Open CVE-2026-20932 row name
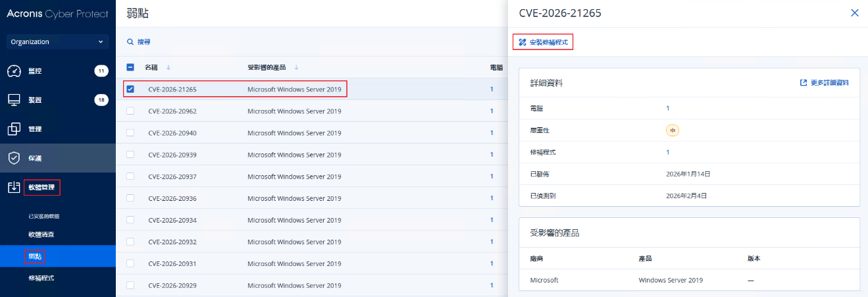The height and width of the screenshot is (297, 868). tap(172, 241)
